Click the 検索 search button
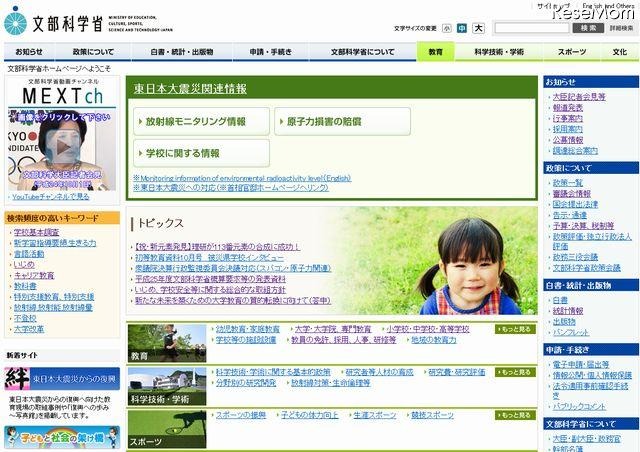Image resolution: width=640 pixels, height=452 pixels. (588, 28)
